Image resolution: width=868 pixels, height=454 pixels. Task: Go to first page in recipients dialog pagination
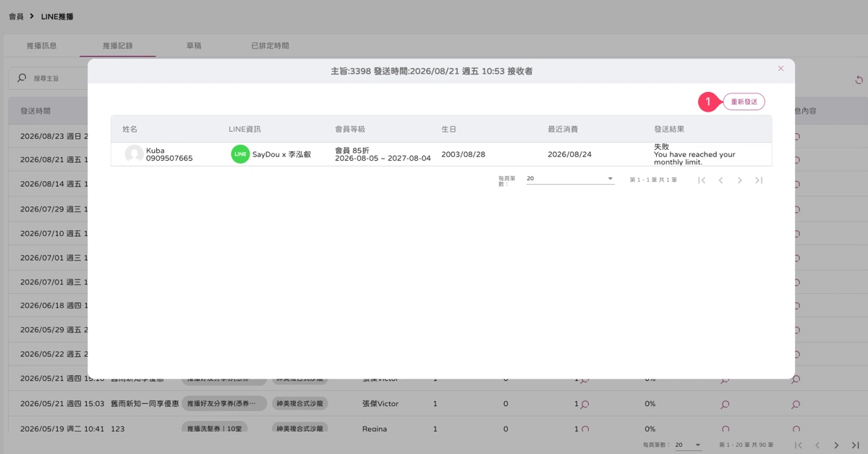tap(702, 180)
